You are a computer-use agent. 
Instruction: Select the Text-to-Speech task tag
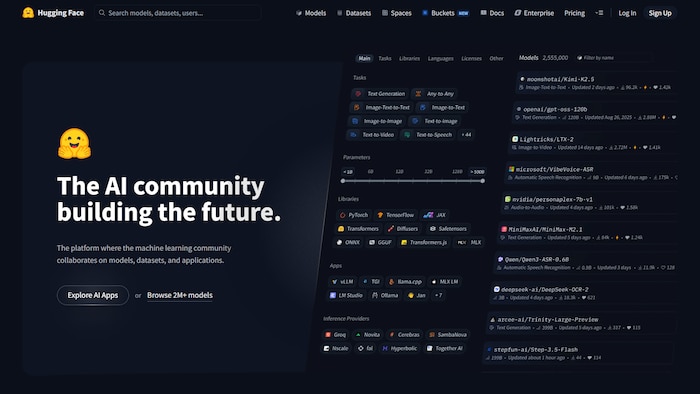tap(429, 134)
